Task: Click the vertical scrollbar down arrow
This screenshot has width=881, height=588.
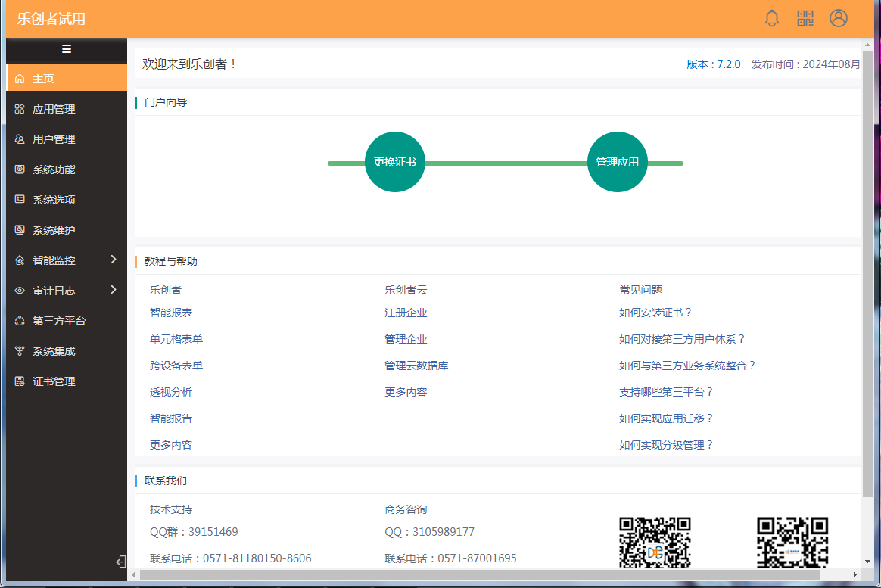Action: click(x=867, y=562)
